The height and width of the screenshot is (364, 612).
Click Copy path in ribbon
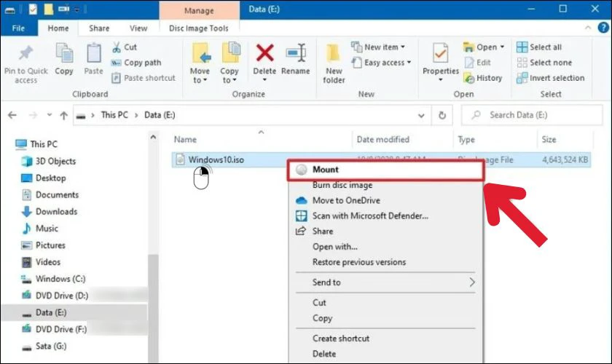pos(136,63)
